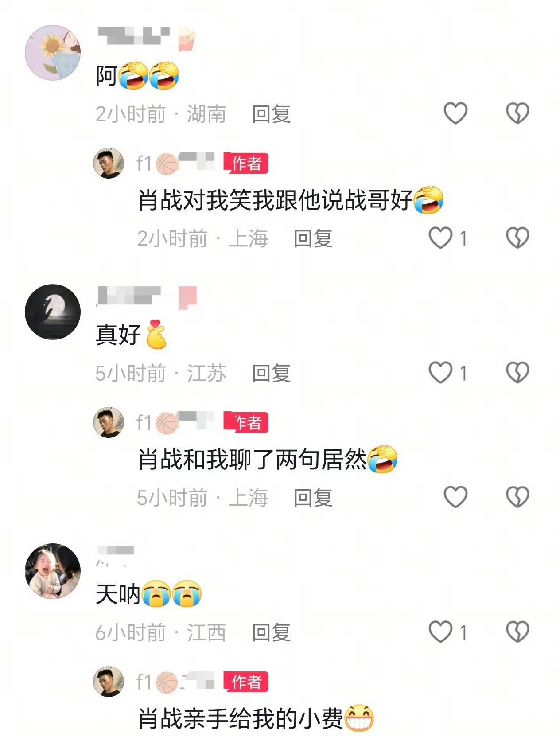
Task: Open the crying baby avatar profile
Action: [x=53, y=571]
